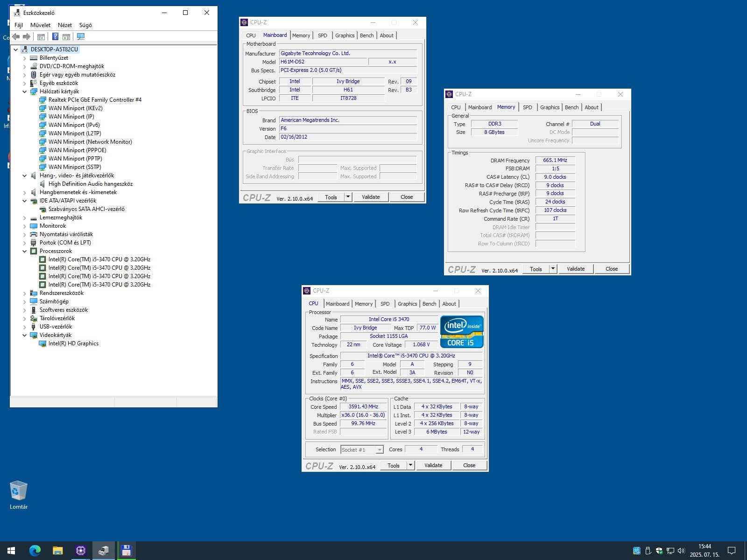Open the Művelet menu in Device Manager
747x560 pixels.
pyautogui.click(x=40, y=25)
